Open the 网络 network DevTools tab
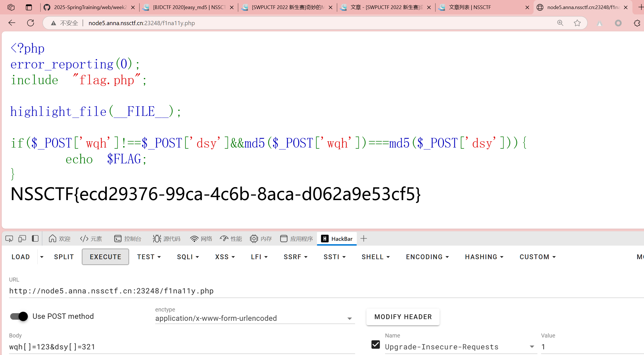The width and height of the screenshot is (644, 355). click(201, 239)
